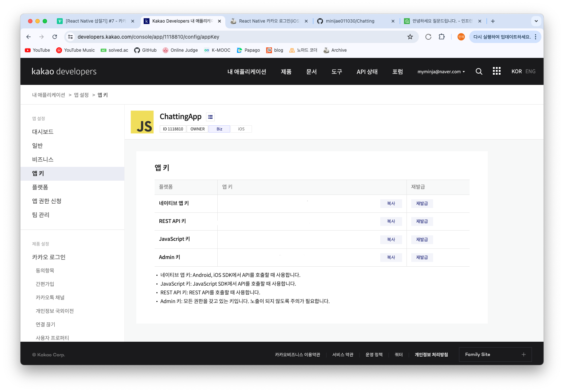Open the browser extensions puzzle icon
This screenshot has width=564, height=392.
pyautogui.click(x=442, y=37)
